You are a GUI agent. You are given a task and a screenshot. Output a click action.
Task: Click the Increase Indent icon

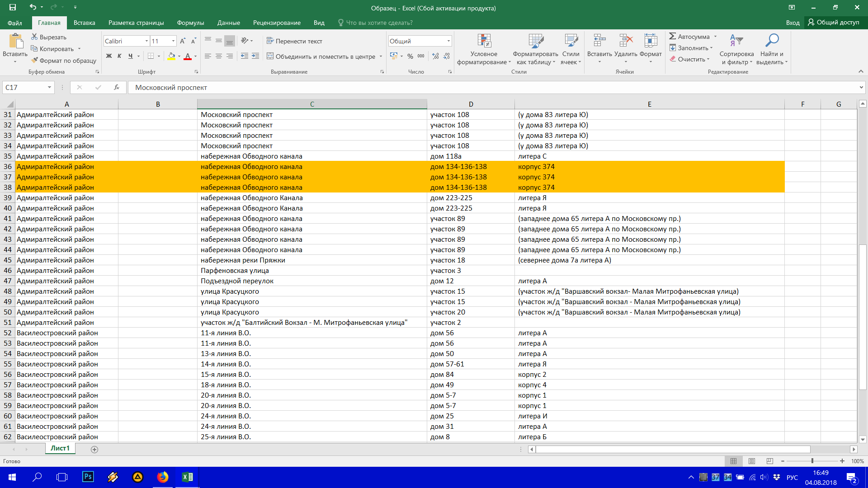(x=255, y=56)
